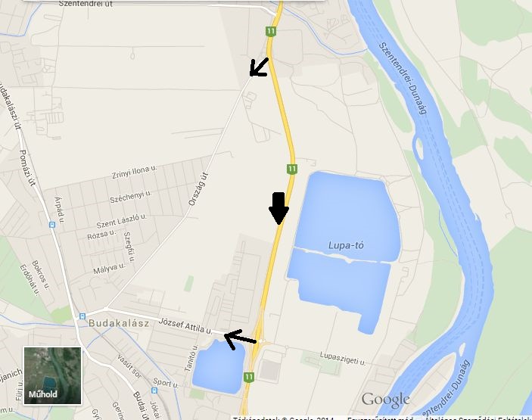Select the Zrínyi Ilona u. street label
This screenshot has height=420, width=532.
click(x=135, y=172)
